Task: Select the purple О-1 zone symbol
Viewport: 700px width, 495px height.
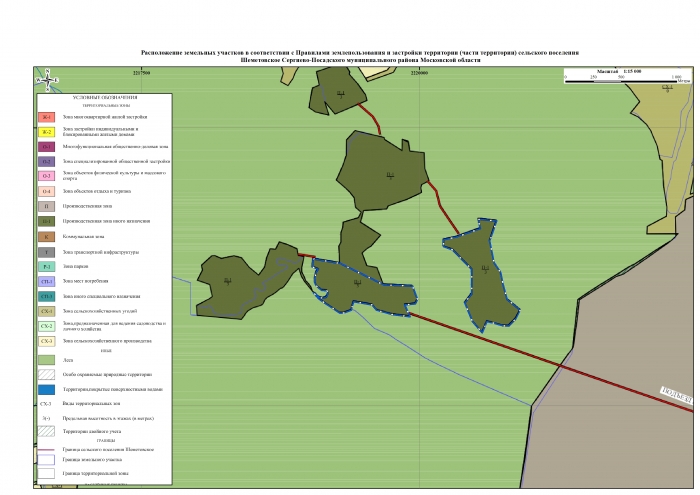Action: (47, 147)
